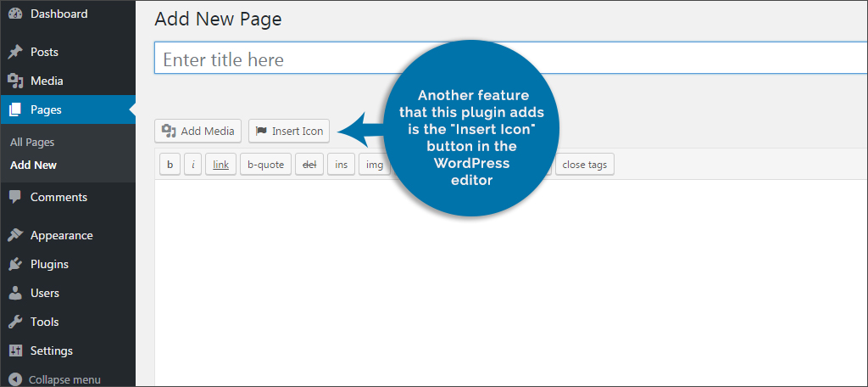Image resolution: width=868 pixels, height=387 pixels.
Task: Open the Users menu
Action: pos(45,293)
